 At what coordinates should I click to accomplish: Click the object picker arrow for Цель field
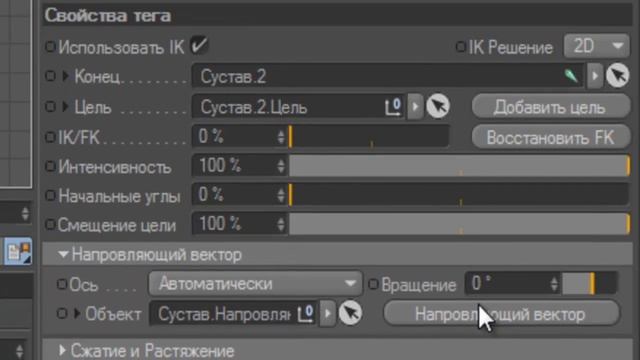click(438, 107)
